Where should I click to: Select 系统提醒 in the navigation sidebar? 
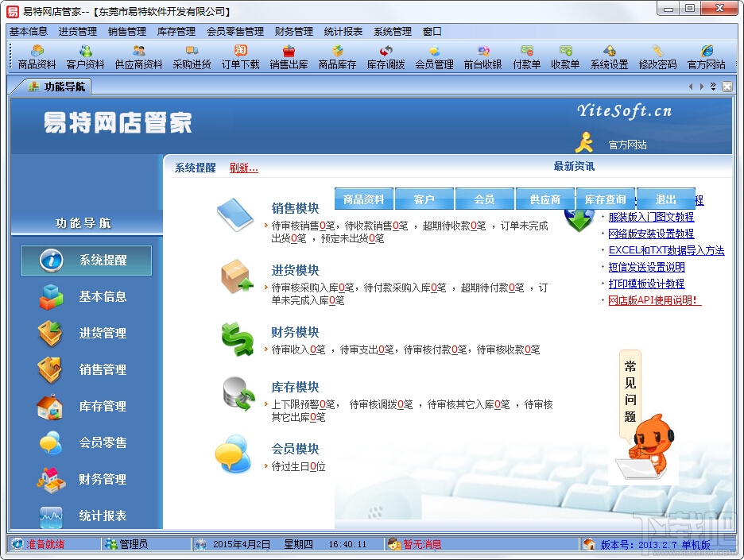tap(87, 261)
